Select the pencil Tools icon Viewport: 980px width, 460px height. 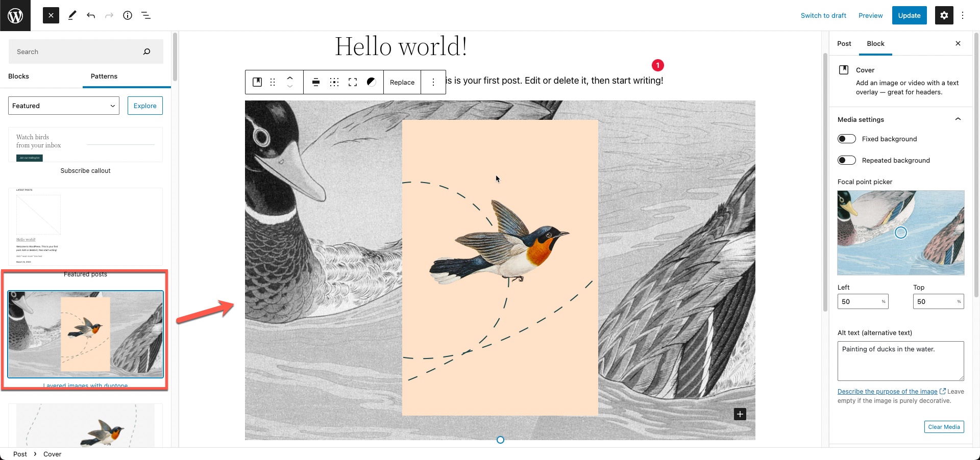coord(72,15)
